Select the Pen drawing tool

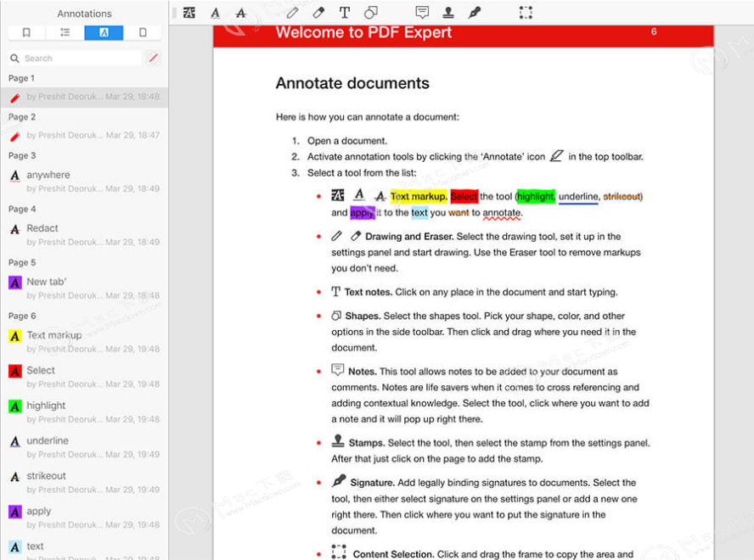tap(292, 13)
